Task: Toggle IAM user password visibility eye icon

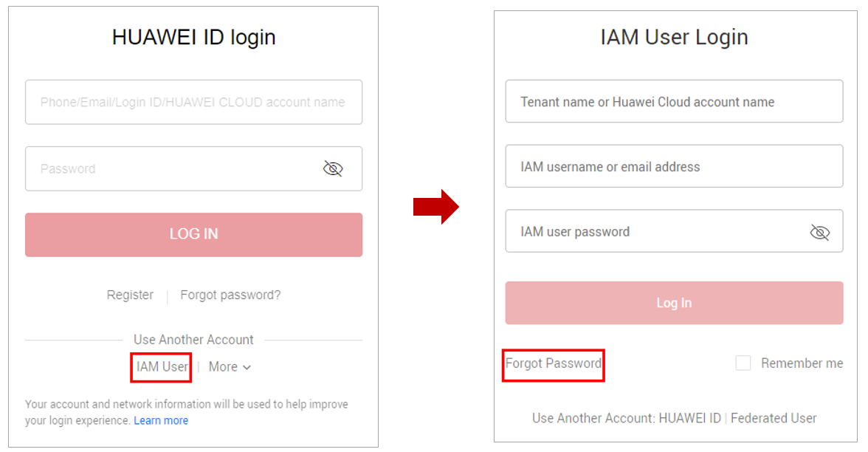Action: click(x=820, y=232)
